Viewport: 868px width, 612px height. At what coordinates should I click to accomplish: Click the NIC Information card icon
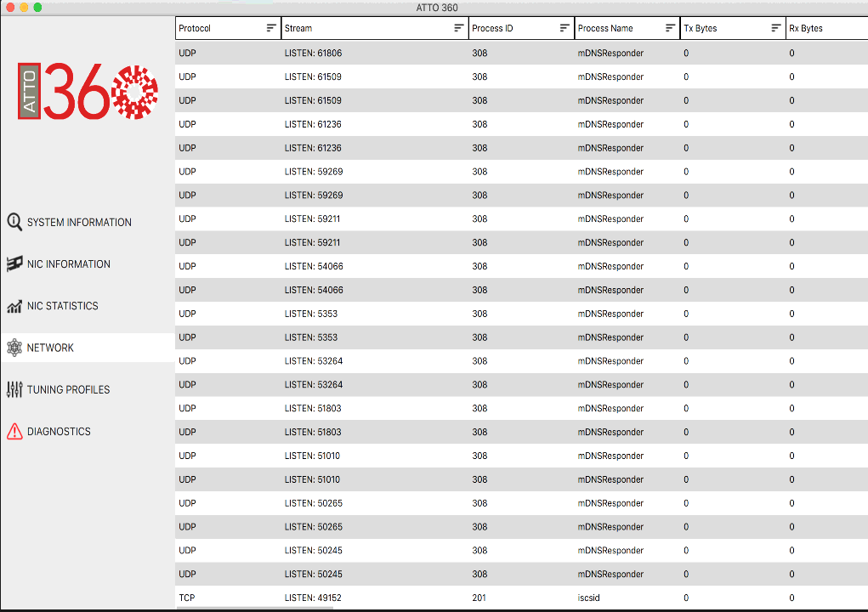pos(14,264)
